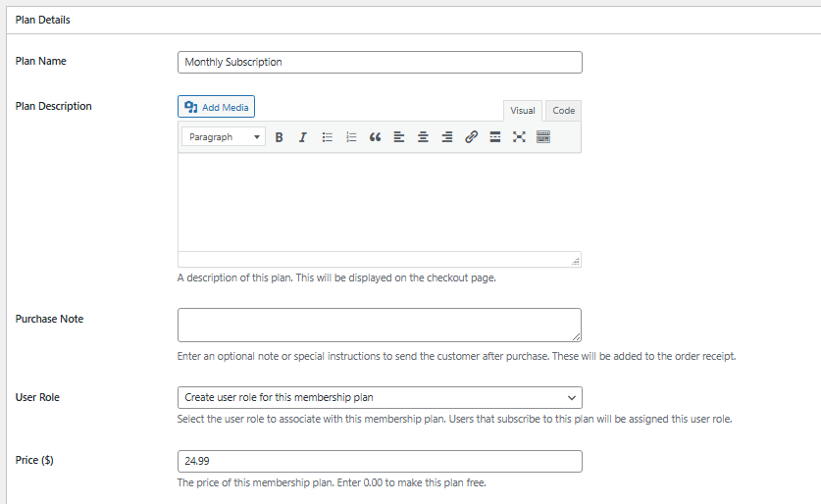Insert a link in the description
Viewport: 821px width, 504px height.
[x=471, y=137]
